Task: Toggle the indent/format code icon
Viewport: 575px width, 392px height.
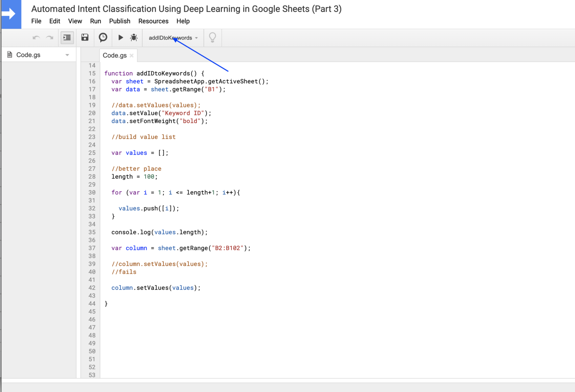Action: (67, 37)
